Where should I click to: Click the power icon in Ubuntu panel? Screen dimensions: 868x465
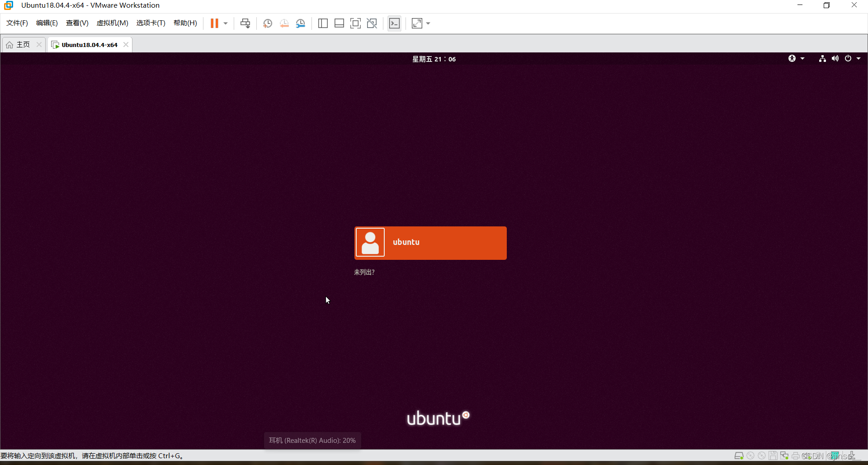point(848,58)
